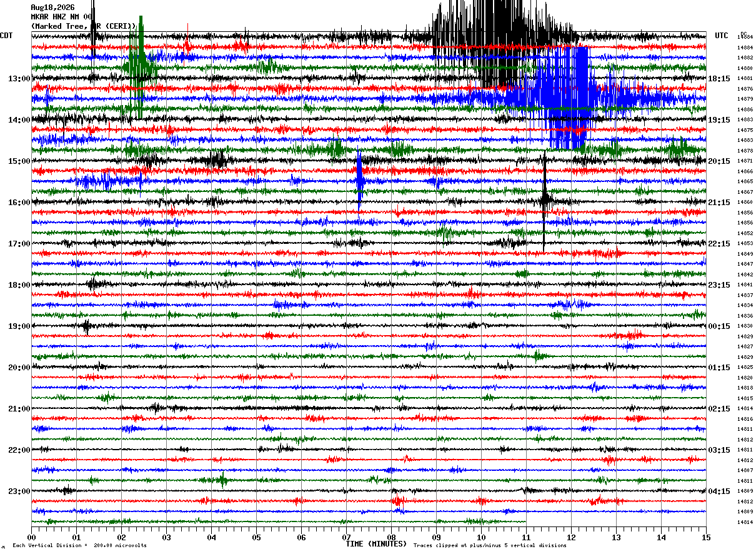This screenshot has width=756, height=554.
Task: Click the '22:00' CDT hour label
Action: click(x=19, y=450)
